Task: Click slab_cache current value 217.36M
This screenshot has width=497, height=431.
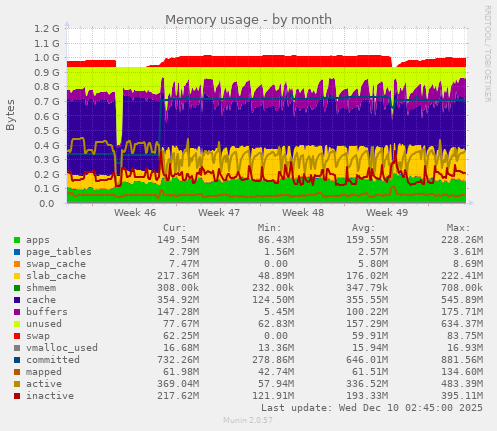Action: [x=178, y=276]
